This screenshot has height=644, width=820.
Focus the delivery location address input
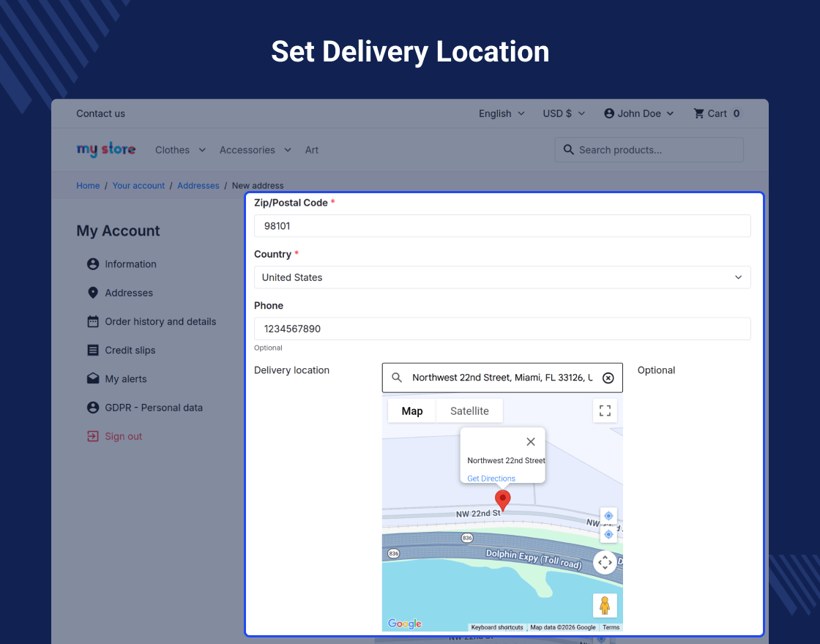click(502, 378)
